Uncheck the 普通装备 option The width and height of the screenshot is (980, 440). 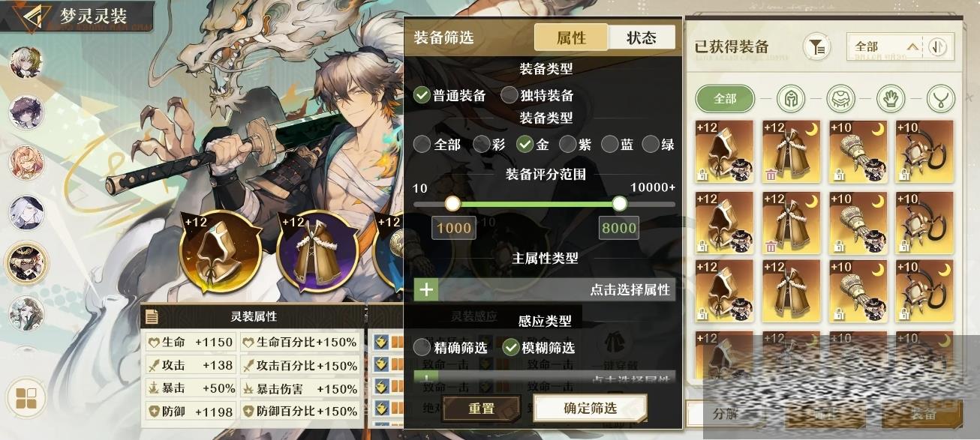[450, 95]
